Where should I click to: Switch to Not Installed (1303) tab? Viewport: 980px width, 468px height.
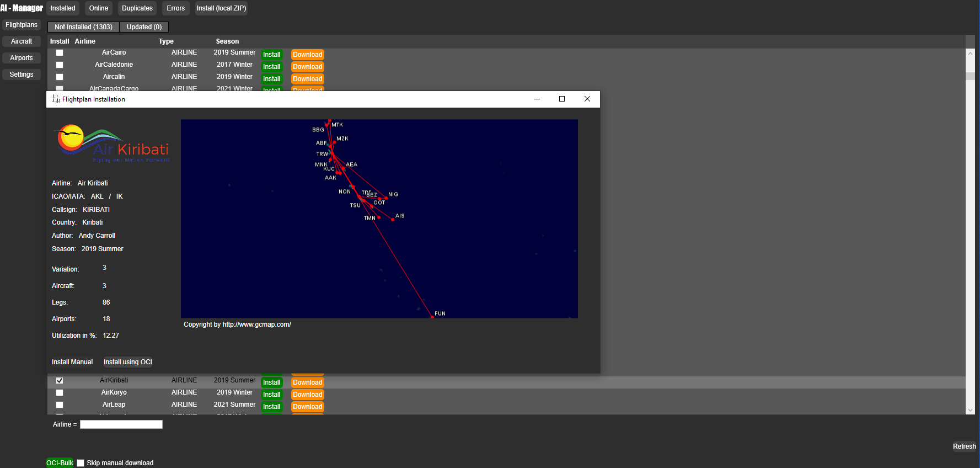tap(83, 27)
